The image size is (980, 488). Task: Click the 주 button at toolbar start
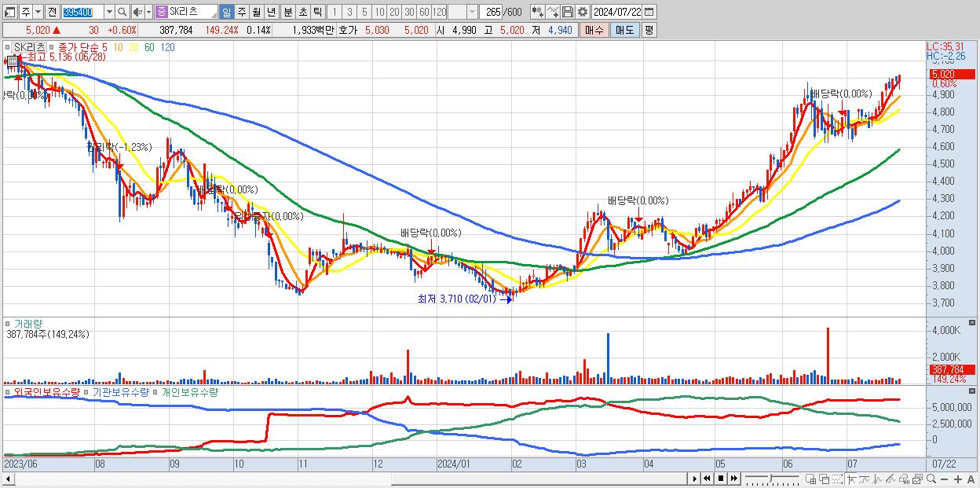tap(26, 12)
